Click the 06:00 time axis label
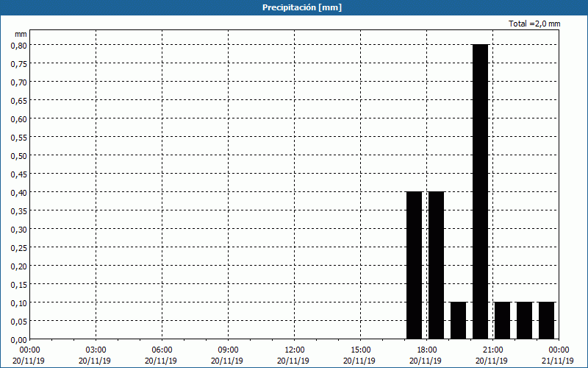Screen dimensions: 588x368 click(162, 350)
